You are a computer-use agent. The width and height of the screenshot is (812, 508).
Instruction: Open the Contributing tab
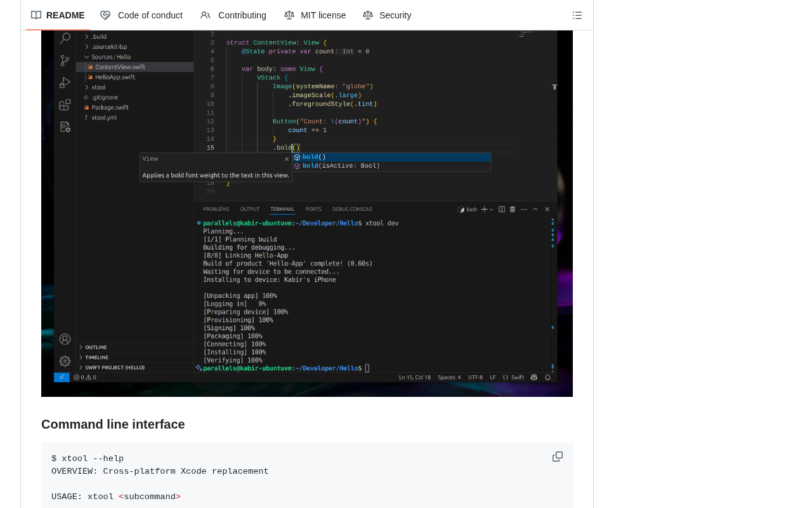coord(233,15)
